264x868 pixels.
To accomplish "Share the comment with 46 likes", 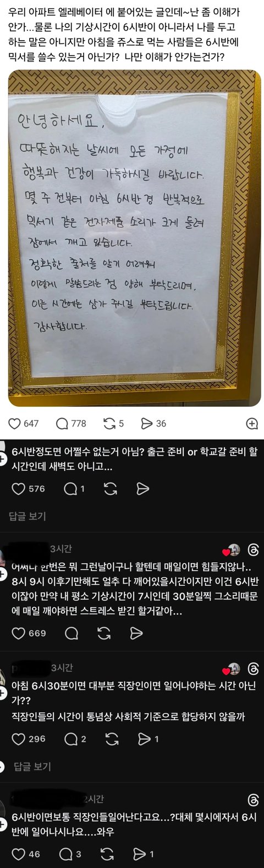I will pos(140,854).
